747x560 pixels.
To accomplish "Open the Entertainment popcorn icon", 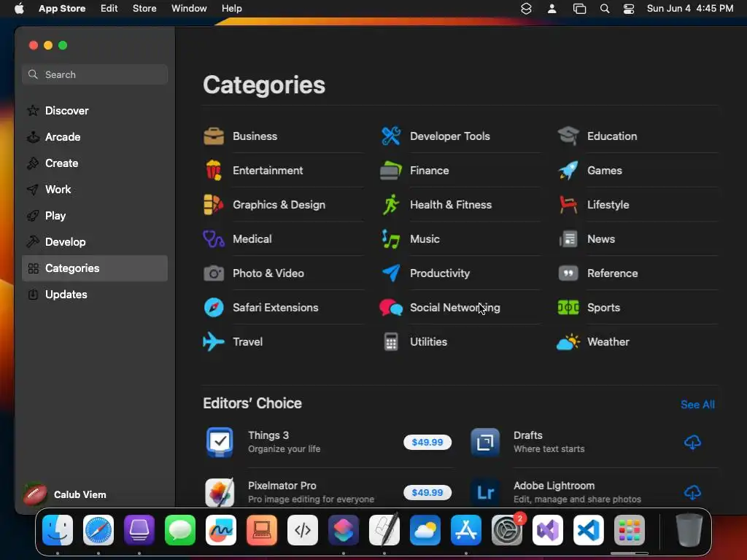I will (214, 171).
